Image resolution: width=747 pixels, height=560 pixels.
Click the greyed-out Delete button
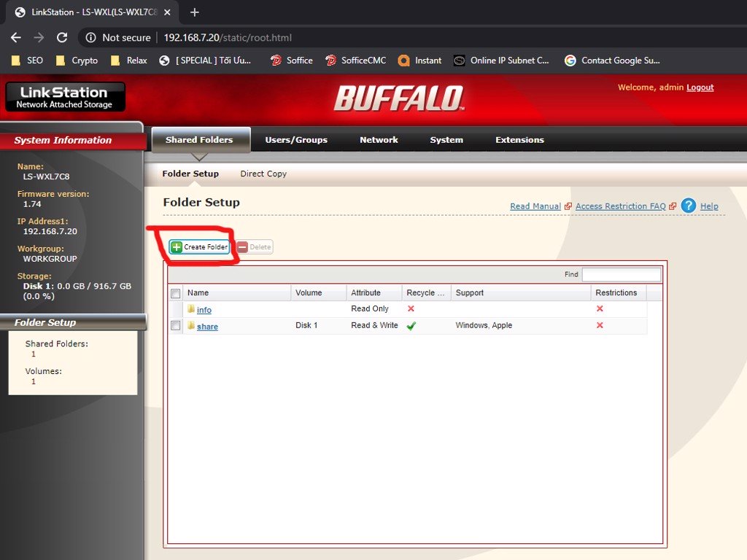click(255, 246)
